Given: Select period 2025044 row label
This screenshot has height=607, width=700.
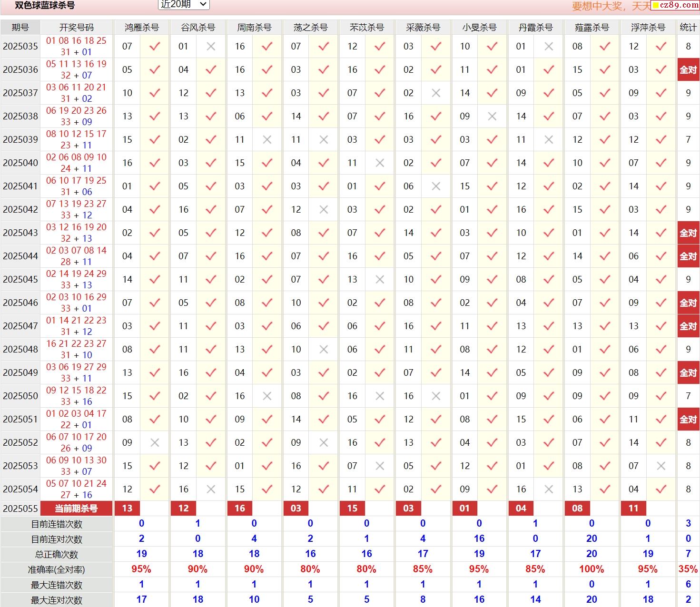Looking at the screenshot, I should click(20, 256).
